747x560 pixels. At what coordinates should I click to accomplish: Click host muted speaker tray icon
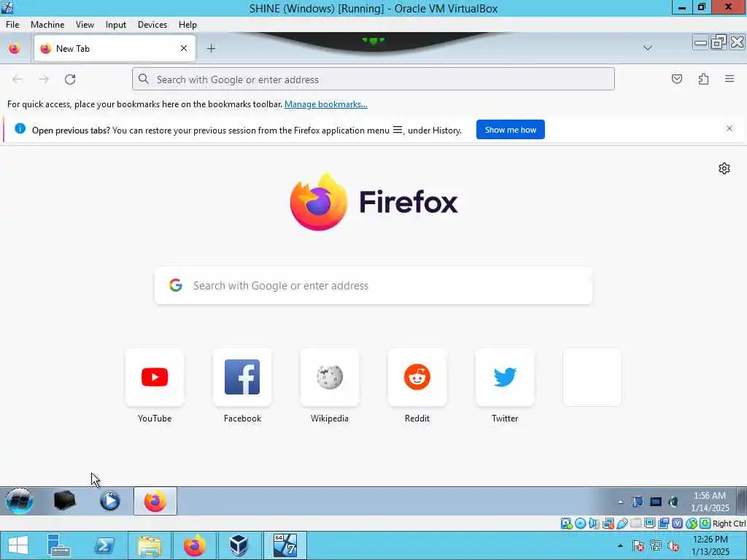click(673, 545)
